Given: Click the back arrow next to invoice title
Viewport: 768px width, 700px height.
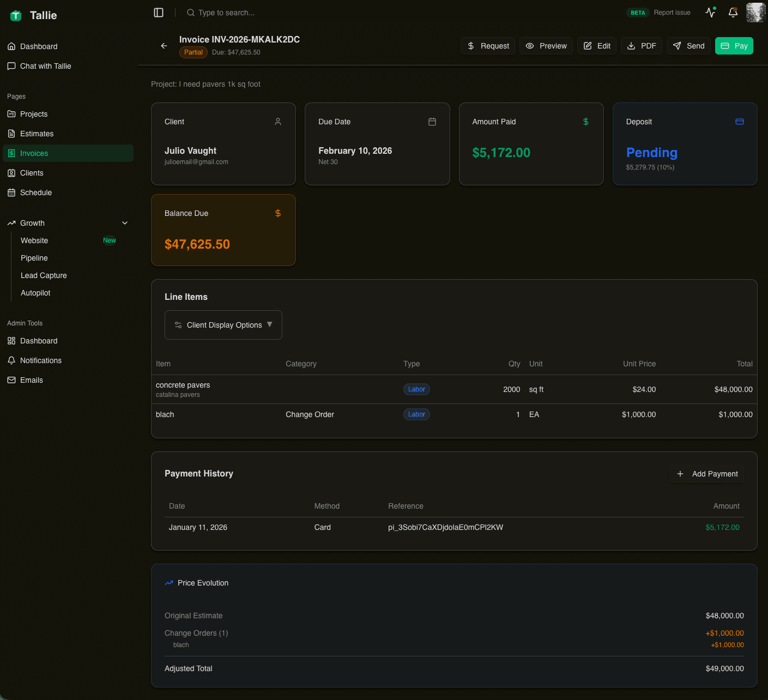Looking at the screenshot, I should (164, 46).
